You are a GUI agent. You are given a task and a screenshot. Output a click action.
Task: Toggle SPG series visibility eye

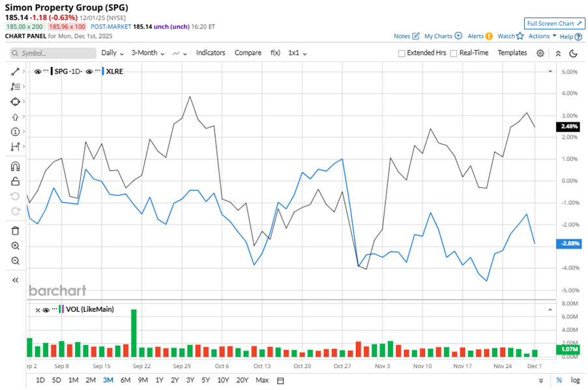point(38,72)
